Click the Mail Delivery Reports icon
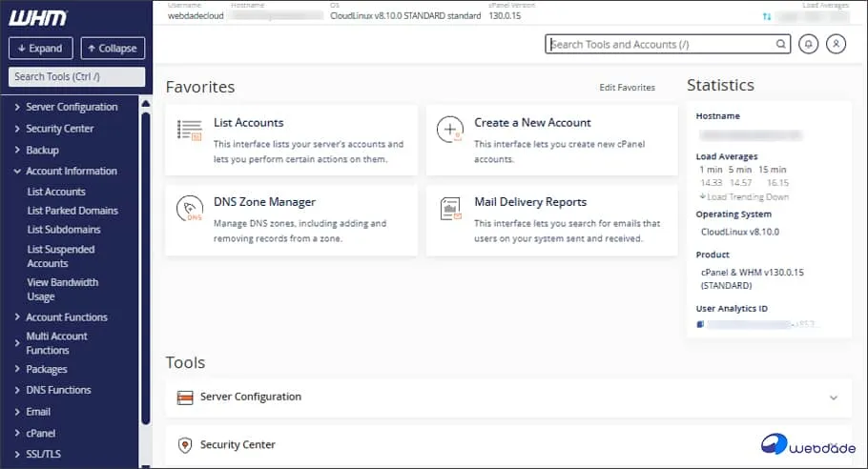868x469 pixels. tap(449, 210)
